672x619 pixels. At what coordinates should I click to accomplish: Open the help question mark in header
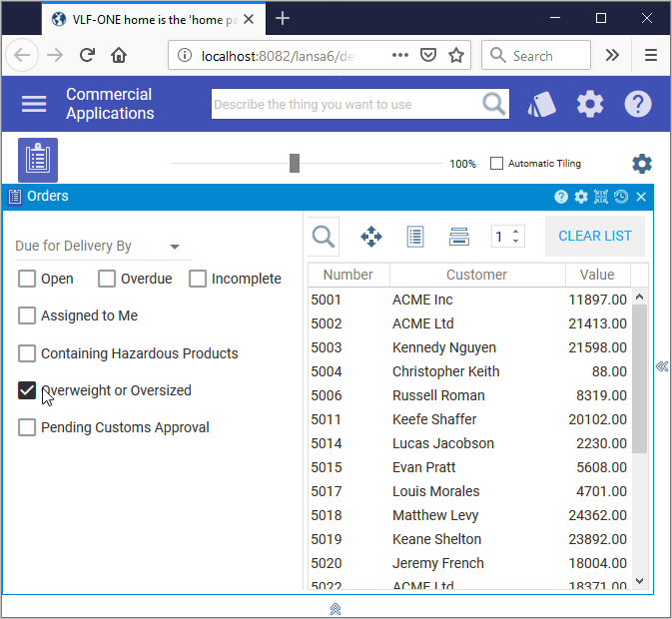tap(638, 104)
